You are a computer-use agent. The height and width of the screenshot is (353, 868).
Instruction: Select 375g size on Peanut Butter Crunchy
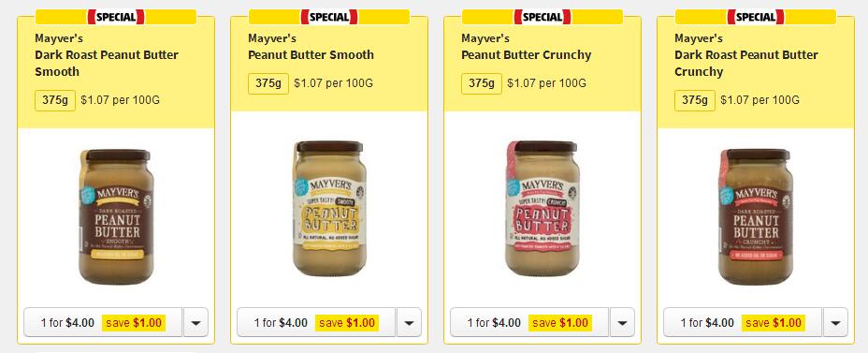coord(482,83)
